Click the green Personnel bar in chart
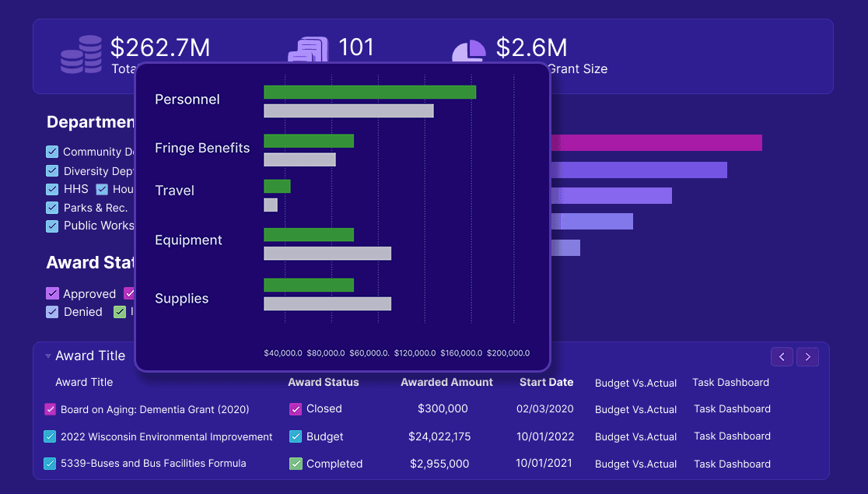Image resolution: width=868 pixels, height=494 pixels. tap(369, 92)
